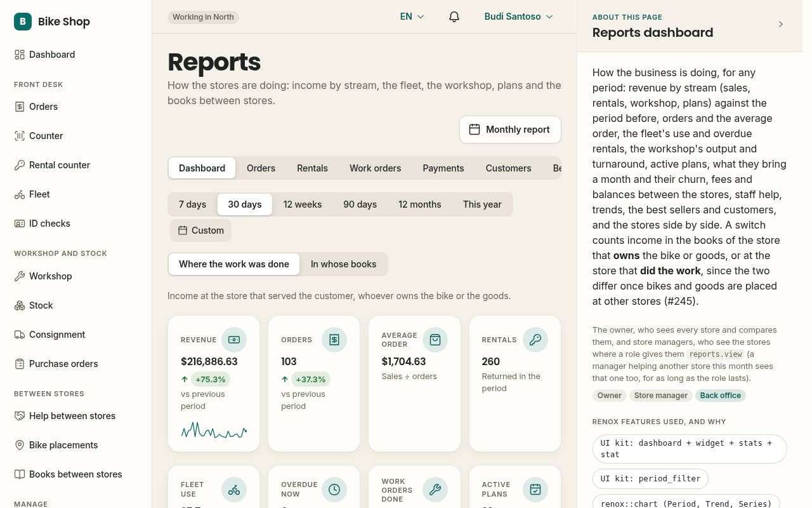Click the notifications bell icon
Screen dimensions: 812x508
[454, 17]
